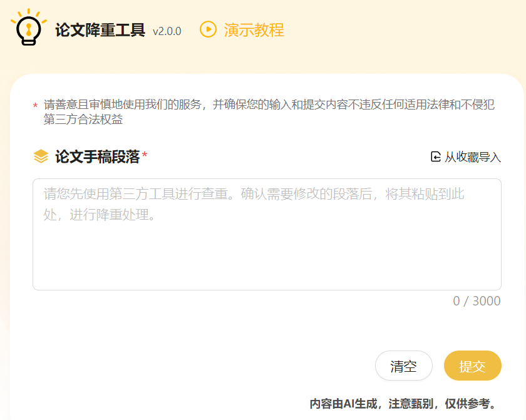Import content via 从收藏导入
The image size is (526, 420).
[x=472, y=157]
